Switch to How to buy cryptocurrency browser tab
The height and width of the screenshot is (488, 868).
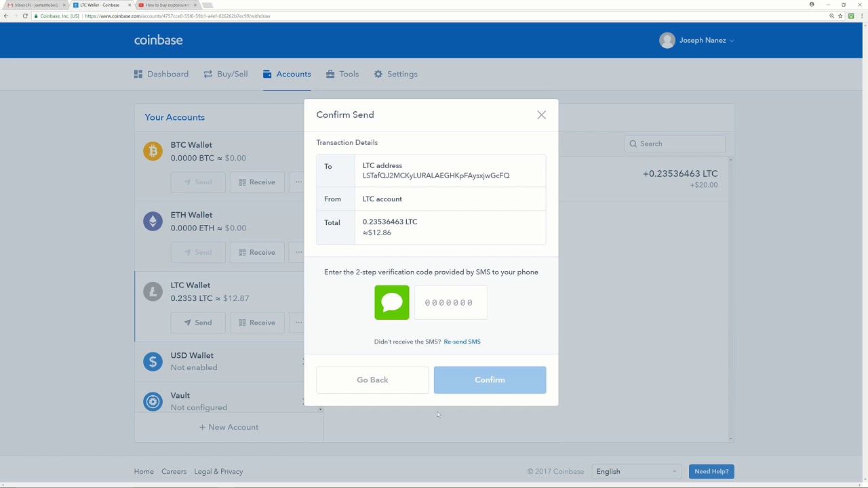(166, 5)
